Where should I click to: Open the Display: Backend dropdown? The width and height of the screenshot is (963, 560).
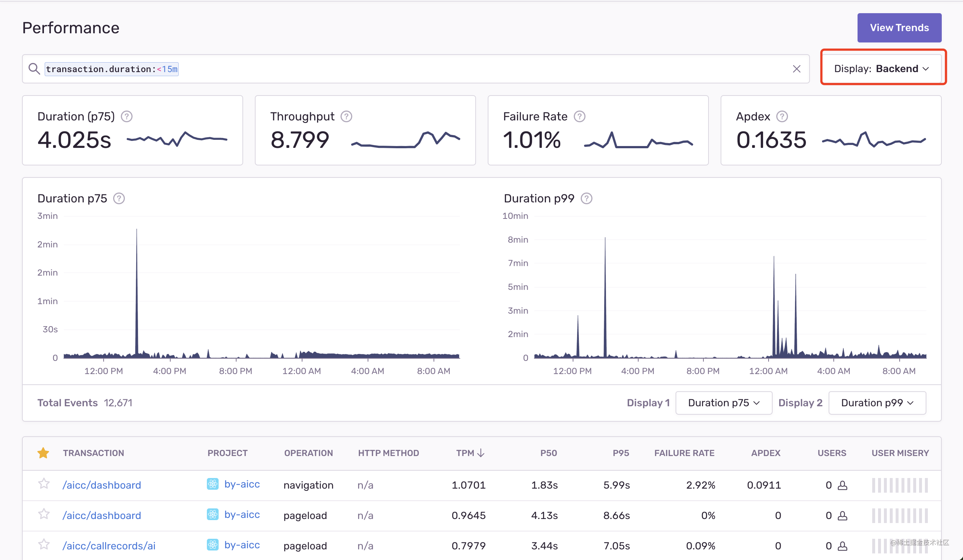click(x=881, y=69)
